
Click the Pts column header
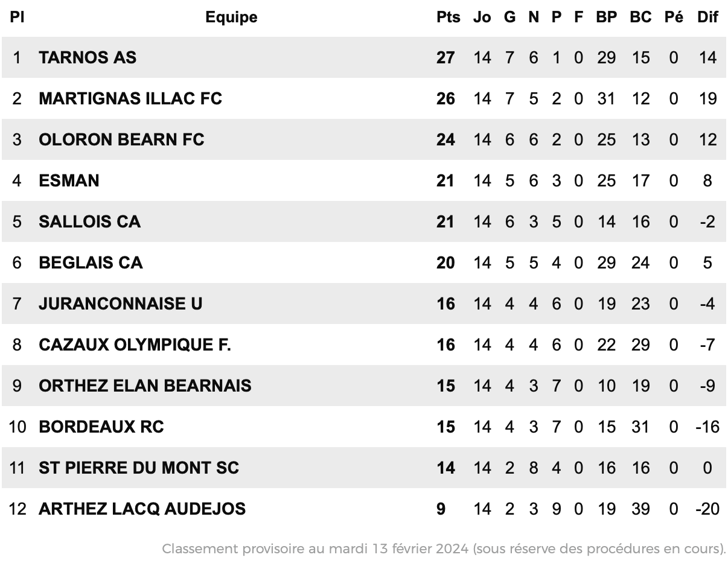click(449, 17)
